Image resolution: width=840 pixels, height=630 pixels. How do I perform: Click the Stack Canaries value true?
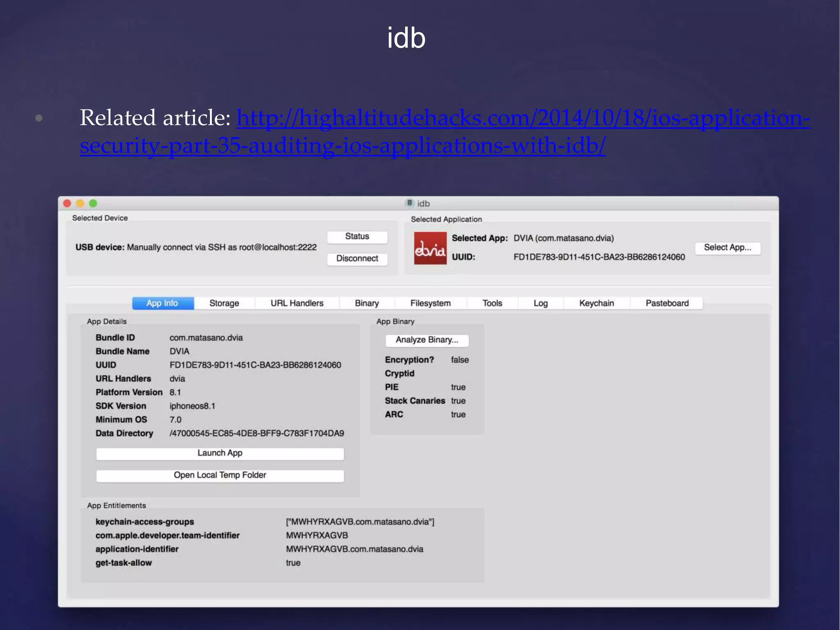click(x=458, y=401)
